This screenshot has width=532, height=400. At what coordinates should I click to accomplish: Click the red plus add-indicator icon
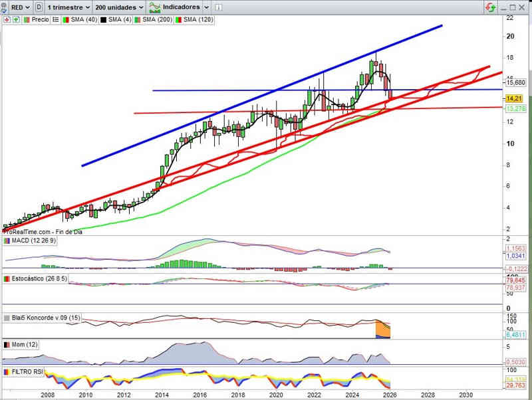7,20
